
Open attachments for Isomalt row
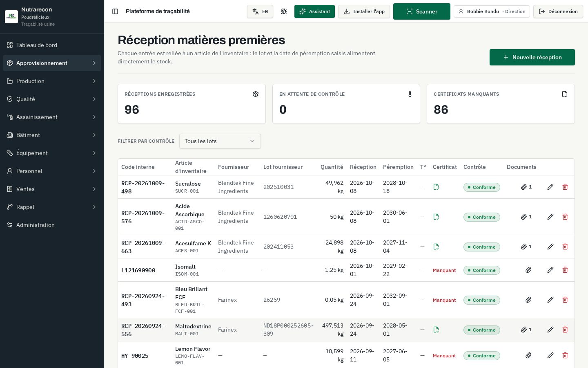coord(528,270)
